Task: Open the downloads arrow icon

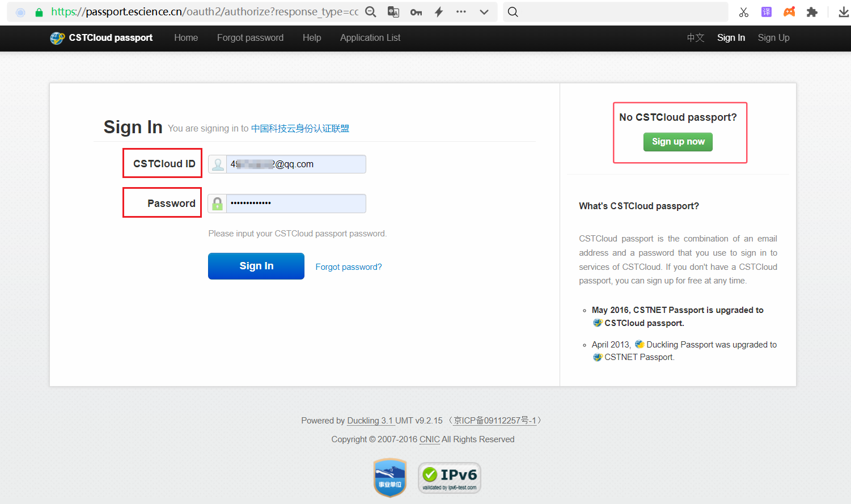Action: pos(844,12)
